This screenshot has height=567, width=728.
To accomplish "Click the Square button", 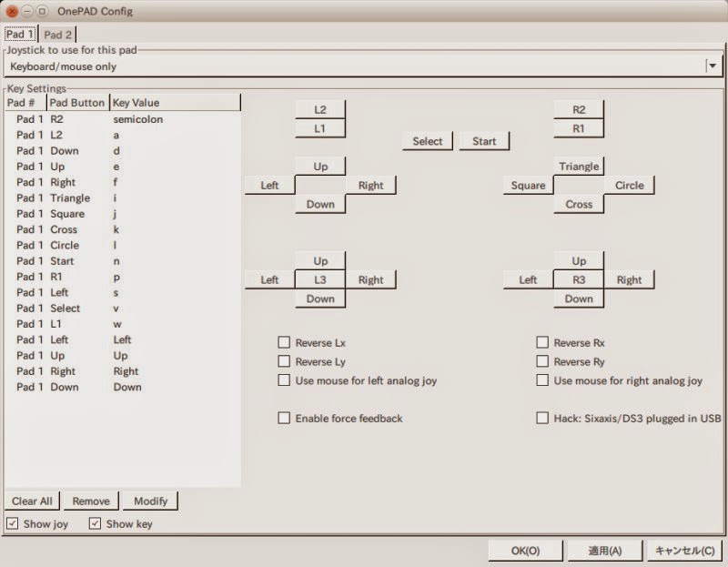I will [x=529, y=186].
